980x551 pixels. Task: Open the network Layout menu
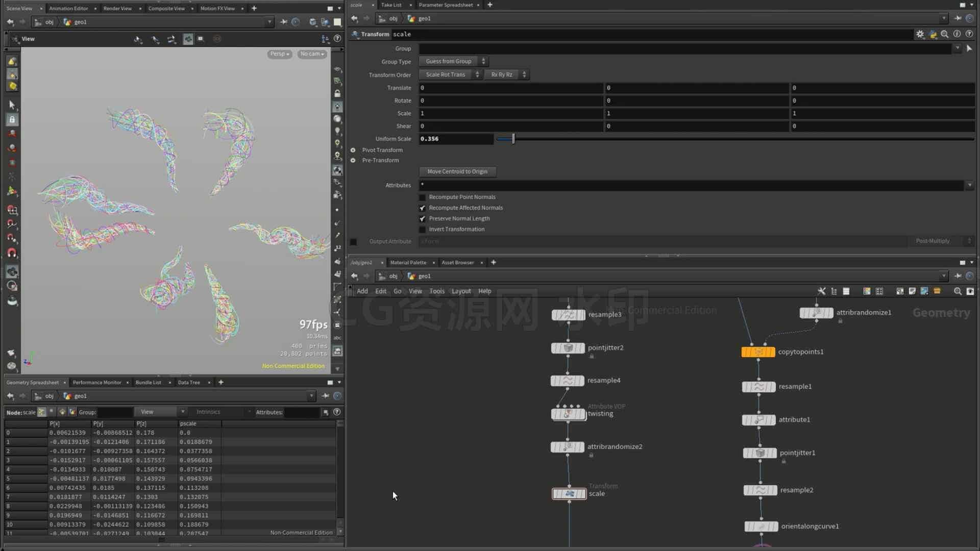click(x=461, y=291)
